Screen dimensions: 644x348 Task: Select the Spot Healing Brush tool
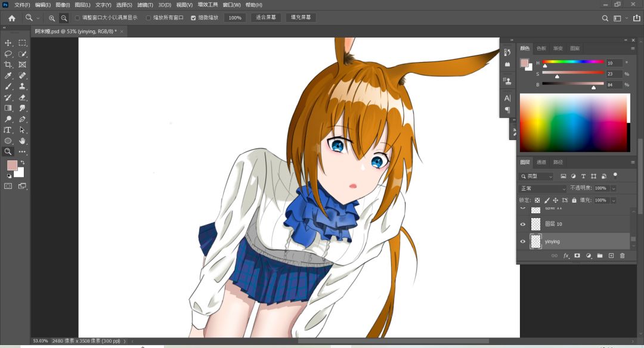click(23, 76)
